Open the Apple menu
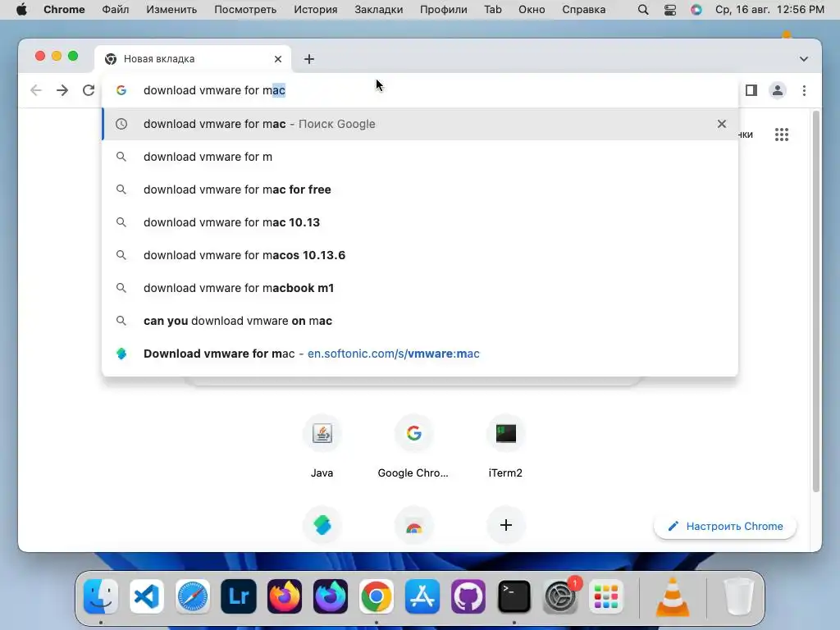This screenshot has width=840, height=630. pyautogui.click(x=21, y=10)
